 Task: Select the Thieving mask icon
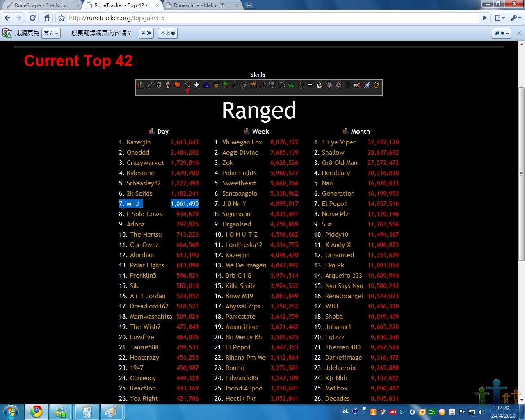tap(310, 85)
